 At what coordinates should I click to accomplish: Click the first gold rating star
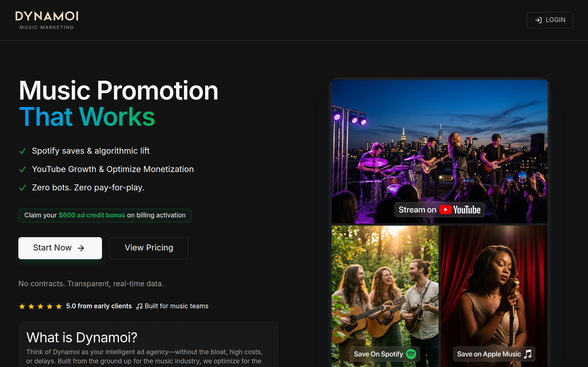click(x=22, y=306)
